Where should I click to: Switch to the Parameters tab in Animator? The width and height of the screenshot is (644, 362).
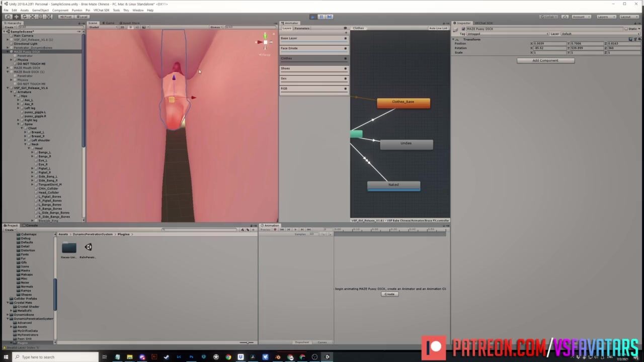point(302,28)
